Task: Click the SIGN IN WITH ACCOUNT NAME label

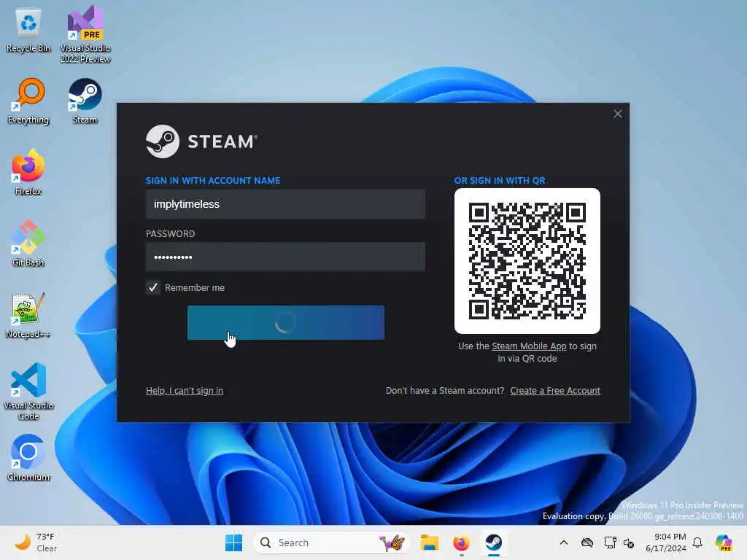Action: click(x=213, y=181)
